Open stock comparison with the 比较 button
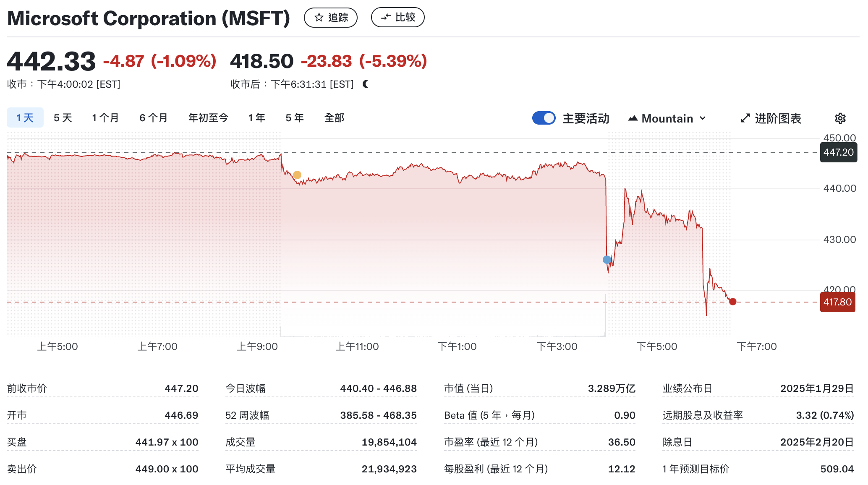The width and height of the screenshot is (868, 485). click(397, 17)
